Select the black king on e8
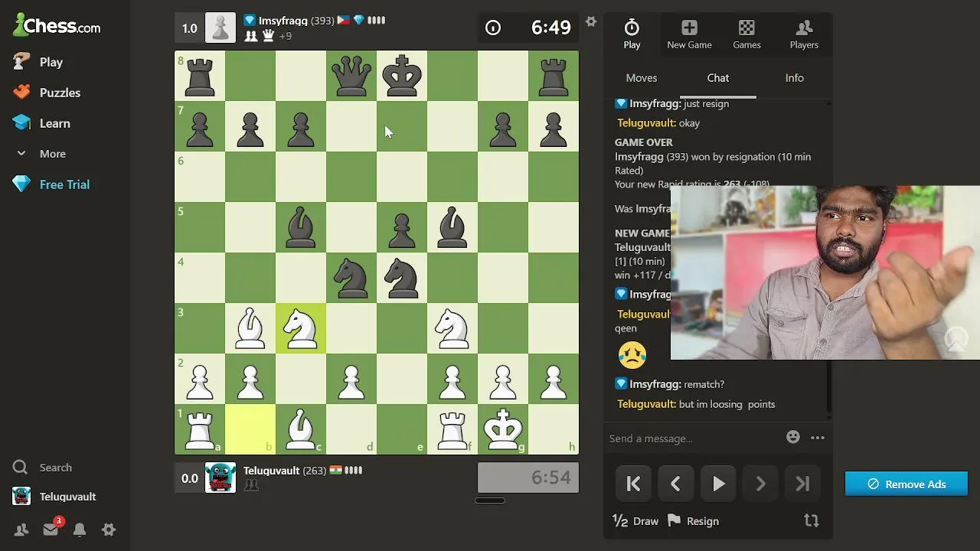 (402, 76)
